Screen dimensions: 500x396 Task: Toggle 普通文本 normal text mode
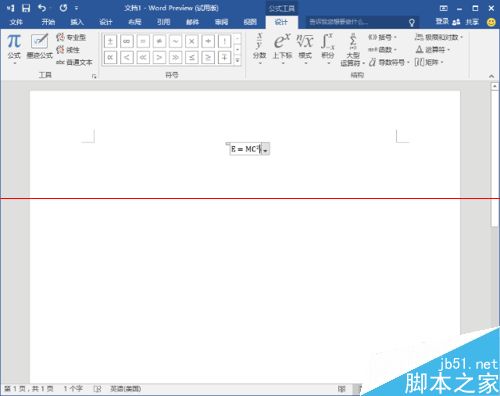click(x=74, y=62)
